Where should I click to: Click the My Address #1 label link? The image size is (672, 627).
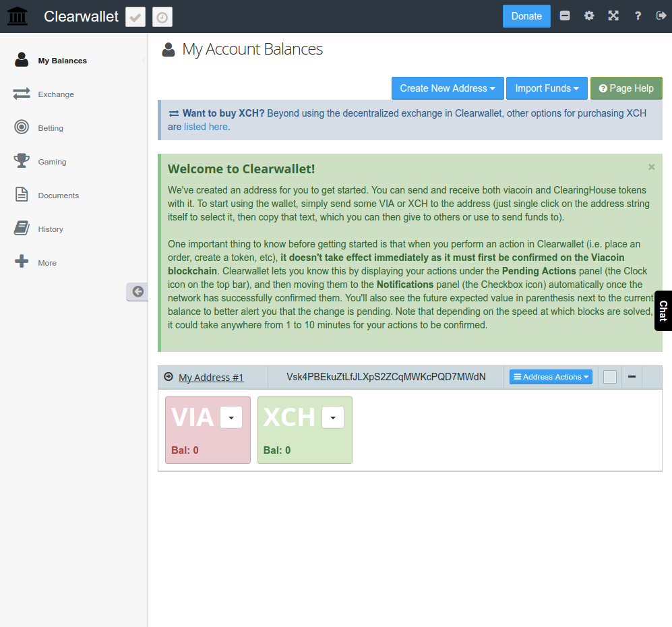211,378
